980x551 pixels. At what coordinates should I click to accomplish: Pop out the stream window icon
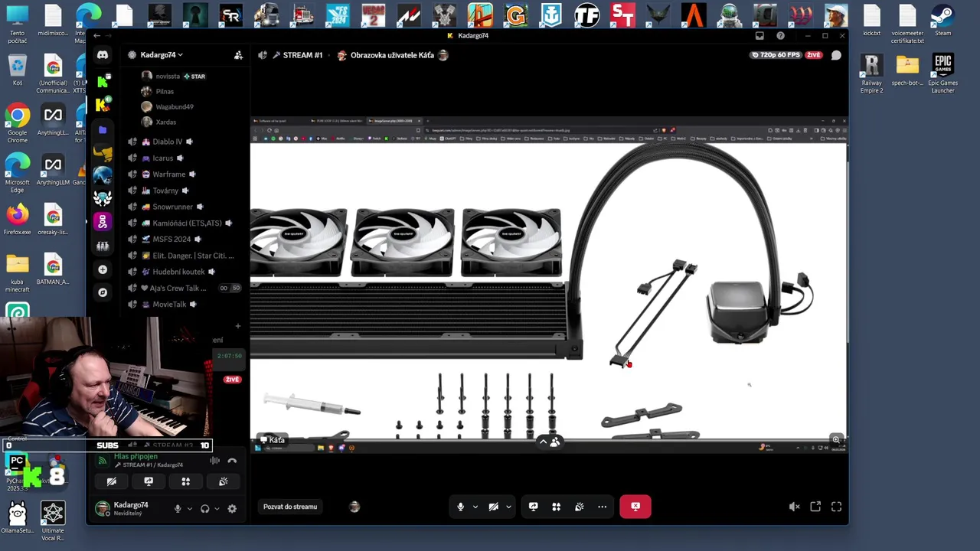click(815, 507)
